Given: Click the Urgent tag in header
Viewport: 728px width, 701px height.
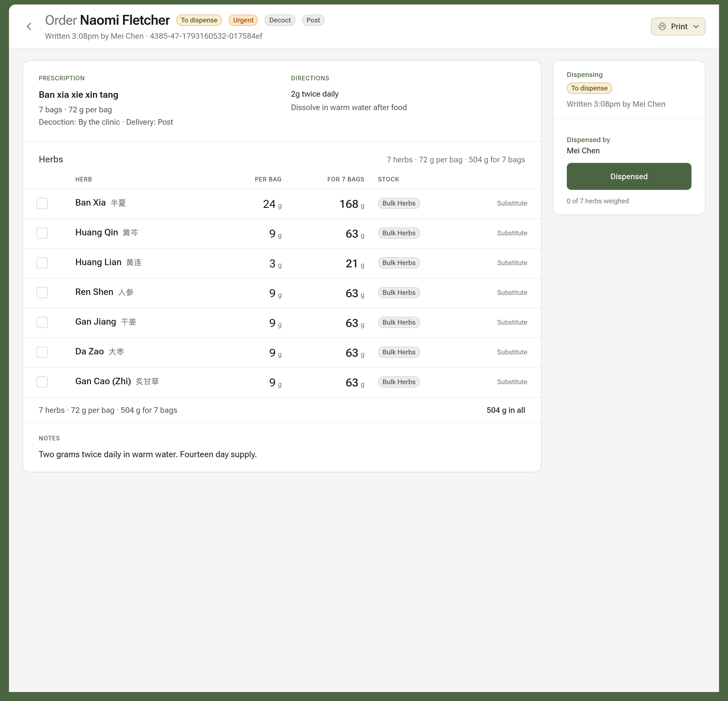Looking at the screenshot, I should [243, 20].
